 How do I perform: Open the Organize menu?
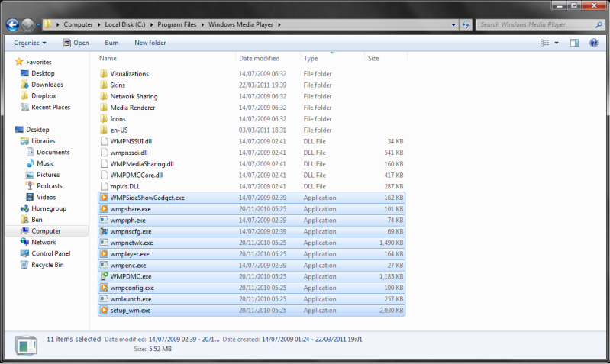(30, 43)
